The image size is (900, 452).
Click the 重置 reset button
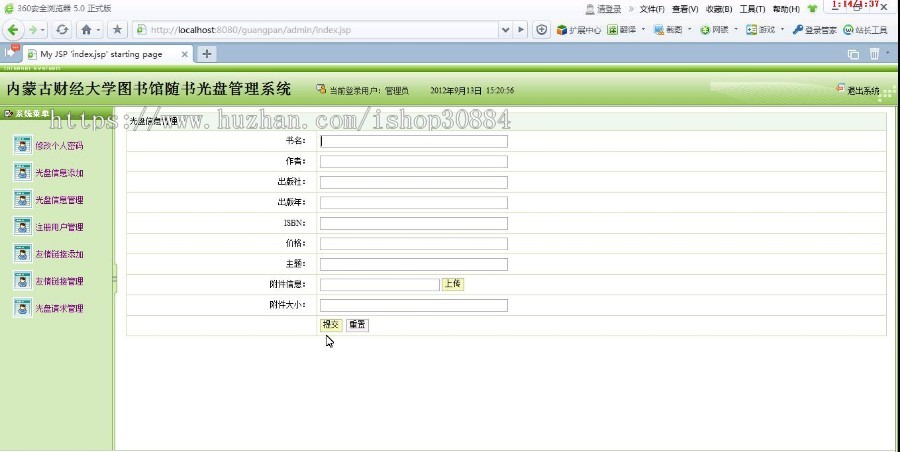tap(357, 324)
